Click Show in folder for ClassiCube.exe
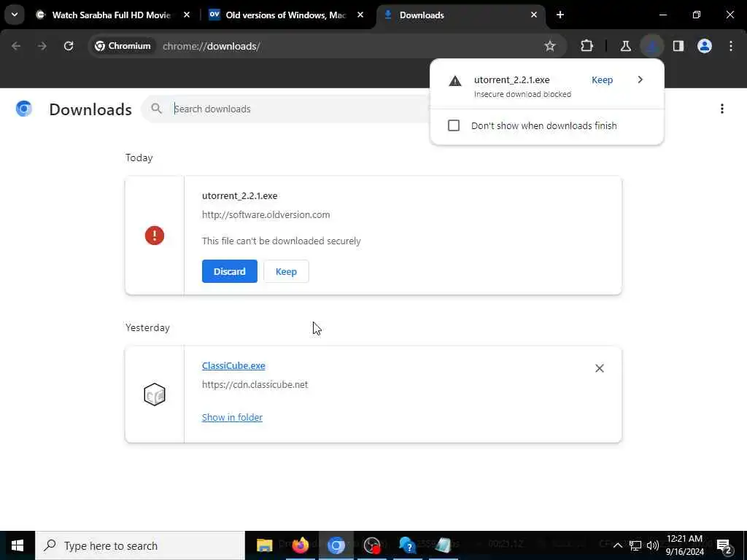747x560 pixels. coord(232,418)
